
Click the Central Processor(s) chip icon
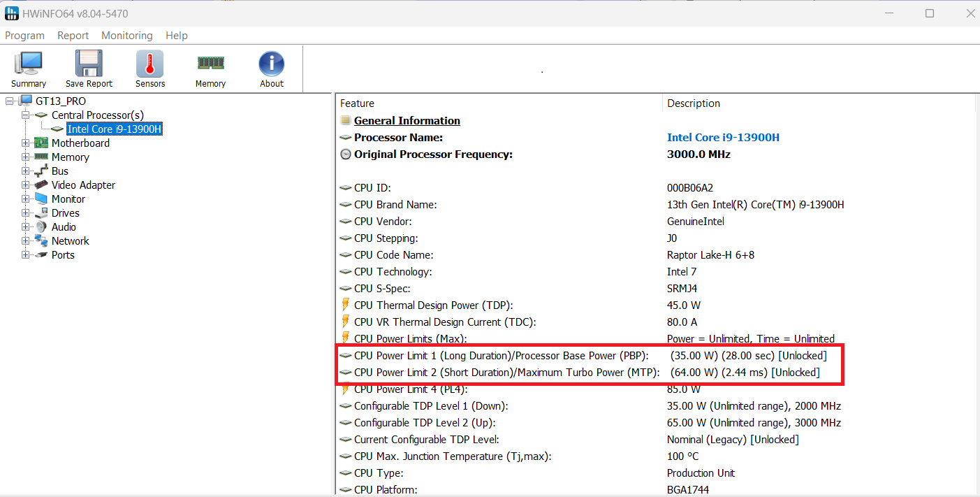tap(42, 115)
